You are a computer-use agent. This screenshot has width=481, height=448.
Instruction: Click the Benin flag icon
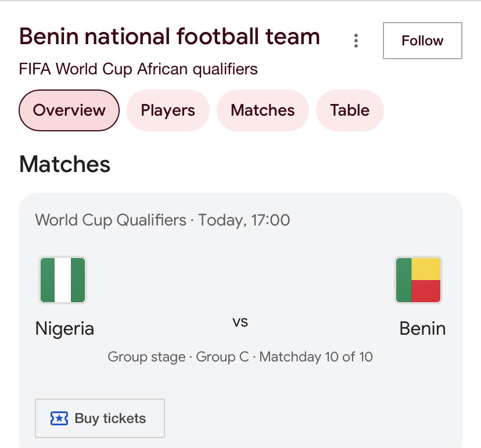pos(418,280)
